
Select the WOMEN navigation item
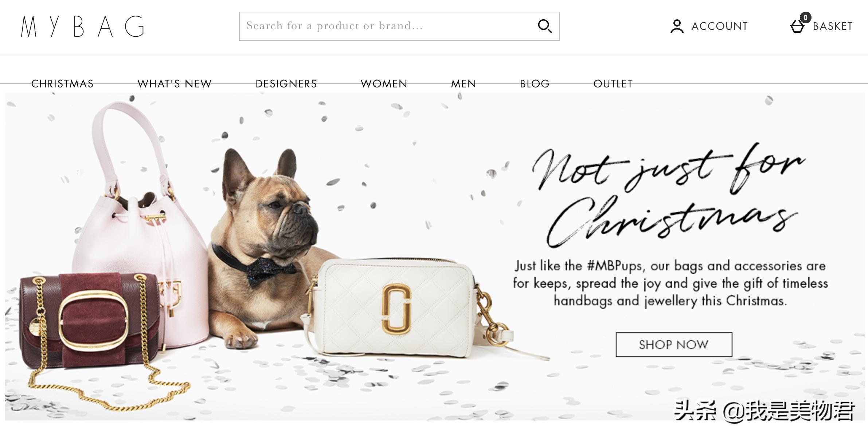point(384,84)
